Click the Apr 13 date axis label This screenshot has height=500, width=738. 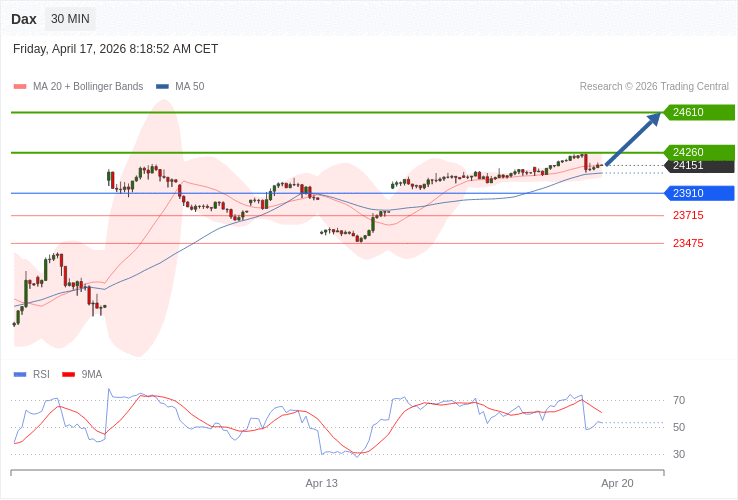click(x=322, y=483)
